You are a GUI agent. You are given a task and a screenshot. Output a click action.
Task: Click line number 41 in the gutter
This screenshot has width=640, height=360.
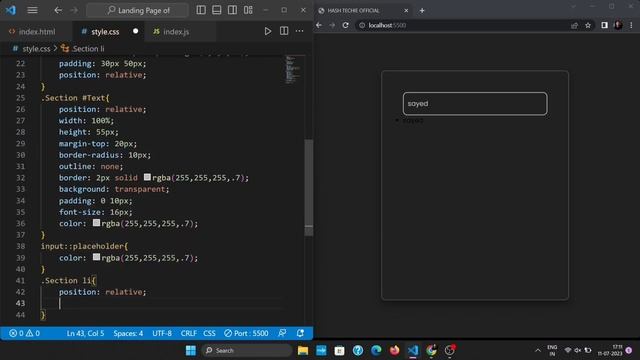click(x=20, y=280)
